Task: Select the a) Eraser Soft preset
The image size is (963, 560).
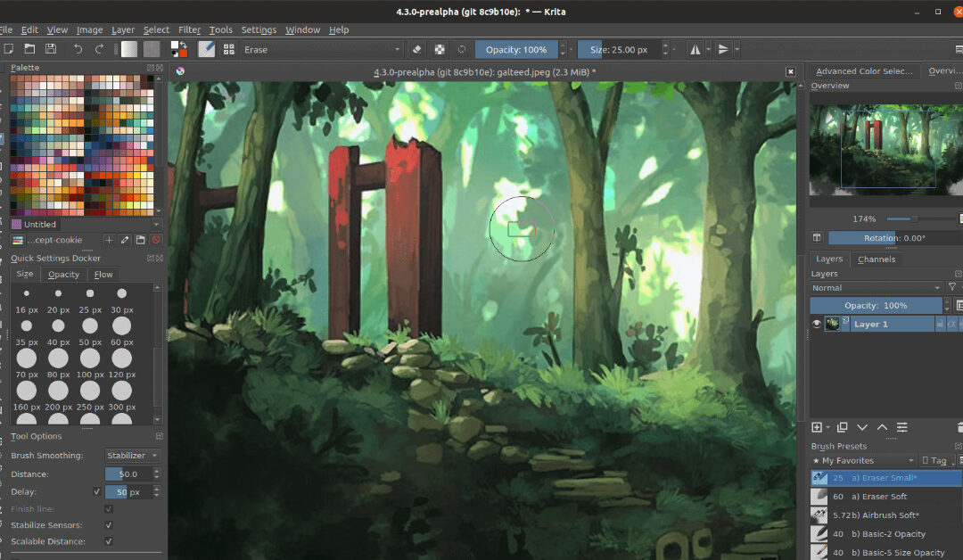Action: pyautogui.click(x=886, y=496)
